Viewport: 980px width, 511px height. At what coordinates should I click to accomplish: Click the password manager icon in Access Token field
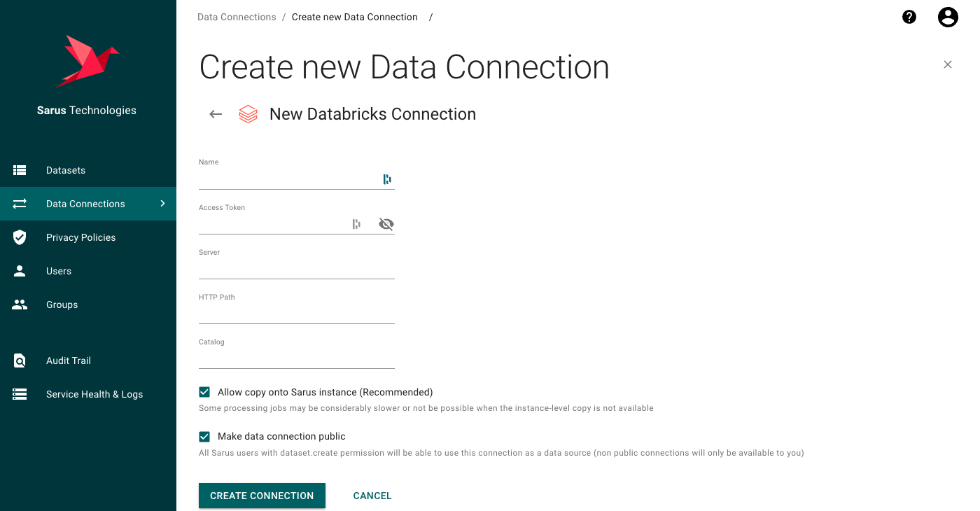(357, 224)
